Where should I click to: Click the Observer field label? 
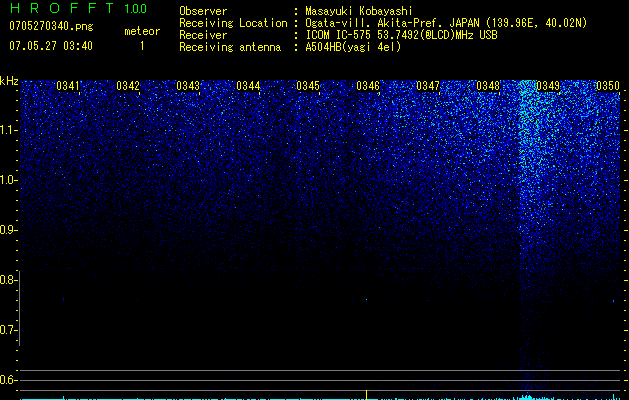203,11
